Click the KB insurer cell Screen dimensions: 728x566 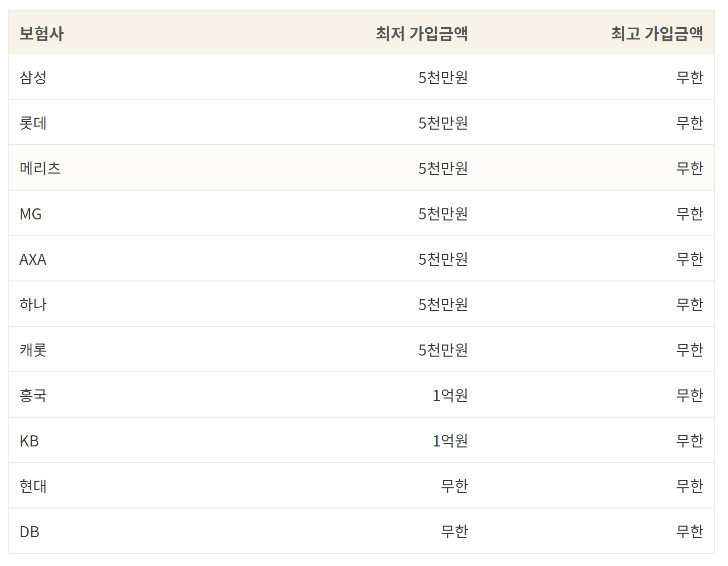pos(29,441)
